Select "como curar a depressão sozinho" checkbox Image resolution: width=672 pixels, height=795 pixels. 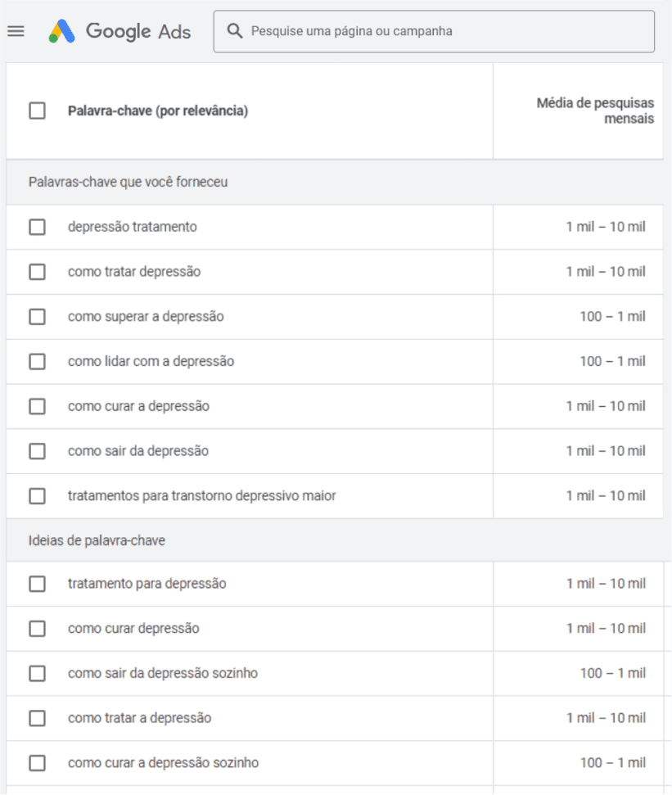[x=37, y=763]
